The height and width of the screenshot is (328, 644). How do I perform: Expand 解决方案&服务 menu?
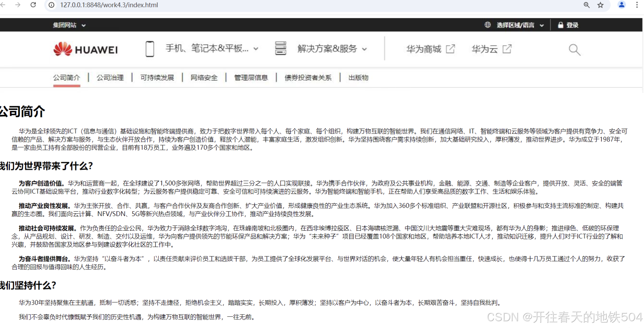click(332, 49)
